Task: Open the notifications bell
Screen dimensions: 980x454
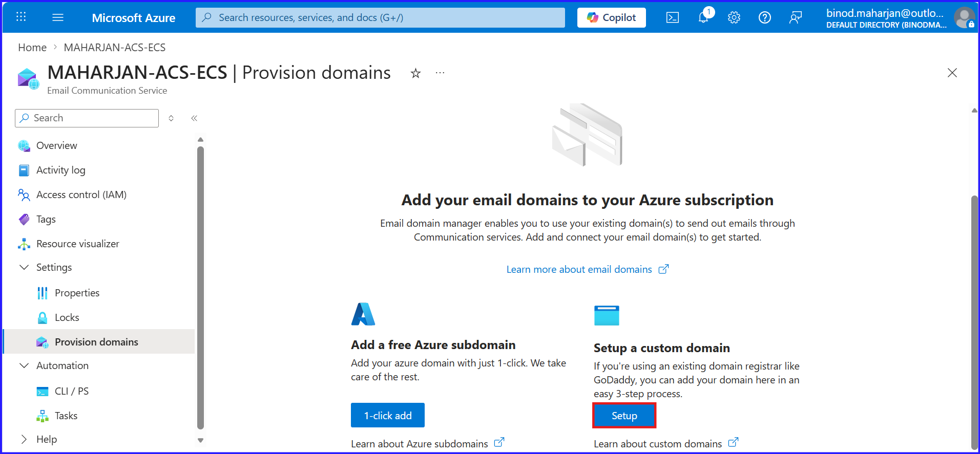Action: pyautogui.click(x=704, y=17)
